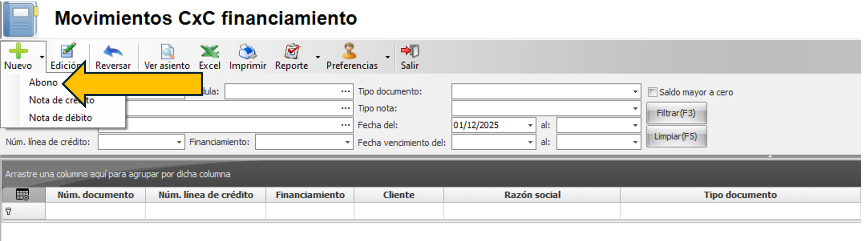Image resolution: width=868 pixels, height=241 pixels.
Task: Export to Excel using the toolbar icon
Action: (209, 51)
